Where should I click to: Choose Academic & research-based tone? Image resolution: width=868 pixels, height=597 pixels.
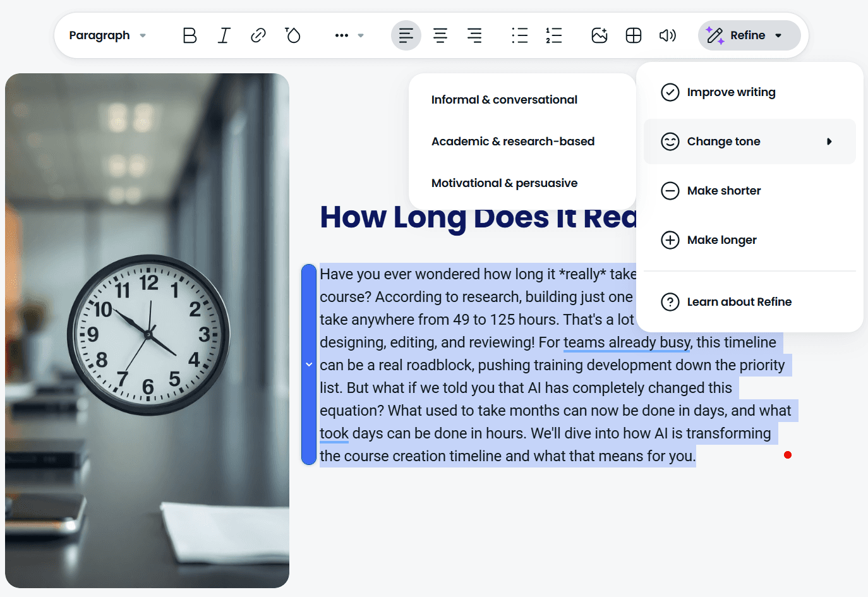(x=512, y=142)
